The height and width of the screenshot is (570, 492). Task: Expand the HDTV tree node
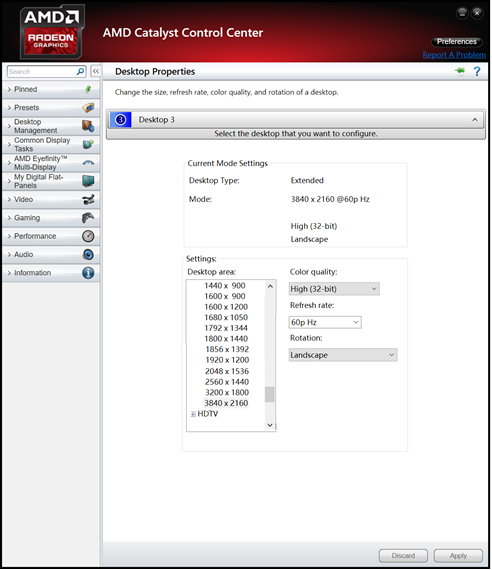click(x=193, y=414)
